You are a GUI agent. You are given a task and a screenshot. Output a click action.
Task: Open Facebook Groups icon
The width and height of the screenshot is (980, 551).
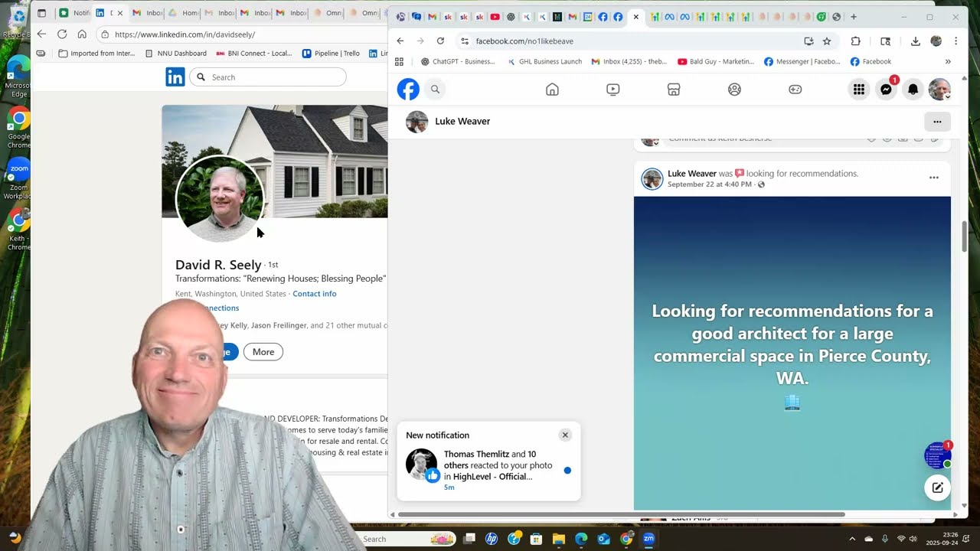coord(734,90)
